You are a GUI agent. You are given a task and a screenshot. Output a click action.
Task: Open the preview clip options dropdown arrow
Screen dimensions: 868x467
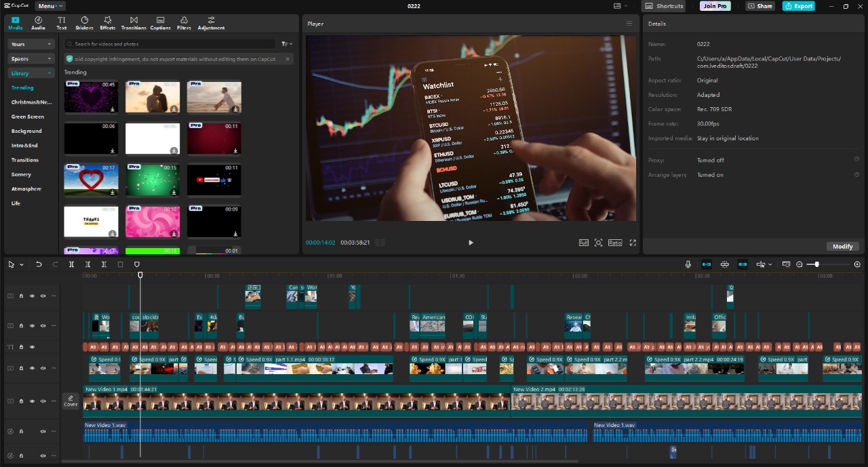771,264
